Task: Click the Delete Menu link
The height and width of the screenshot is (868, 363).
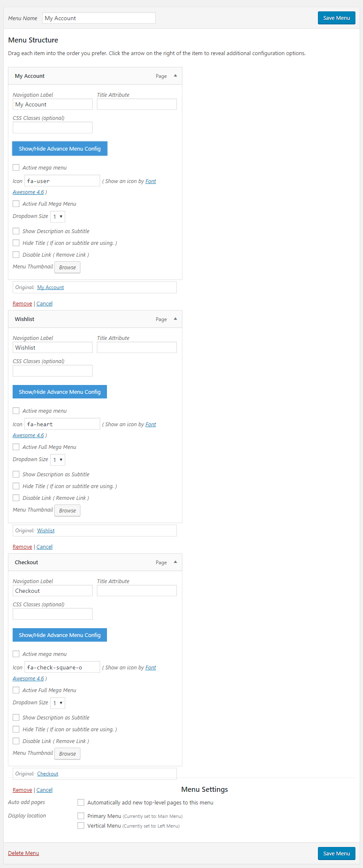Action: [24, 853]
